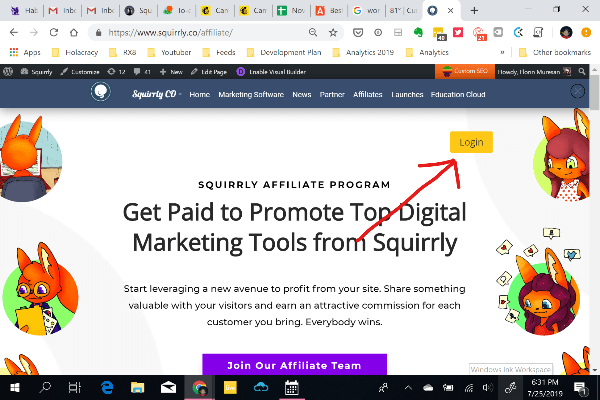Image resolution: width=600 pixels, height=400 pixels.
Task: Open Windows taskbar search
Action: click(45, 388)
